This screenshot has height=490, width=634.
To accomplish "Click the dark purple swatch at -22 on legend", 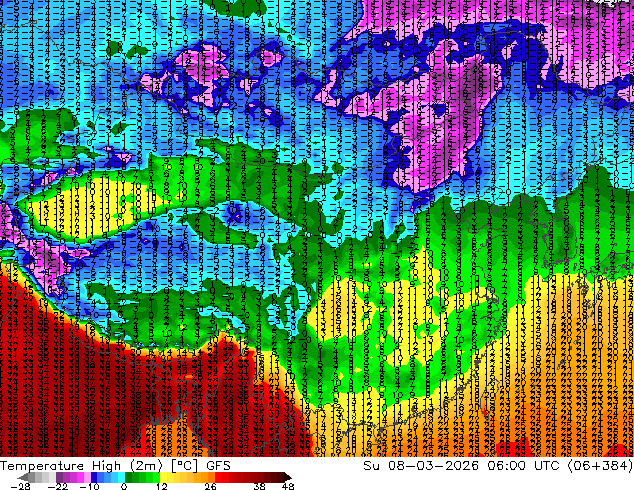I will pyautogui.click(x=59, y=477).
